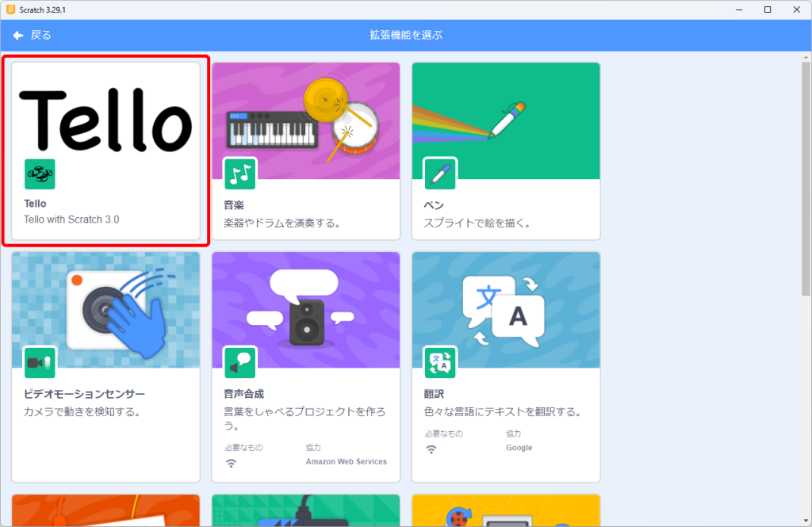Click the scrollbar down arrow
812x527 pixels.
[x=806, y=521]
